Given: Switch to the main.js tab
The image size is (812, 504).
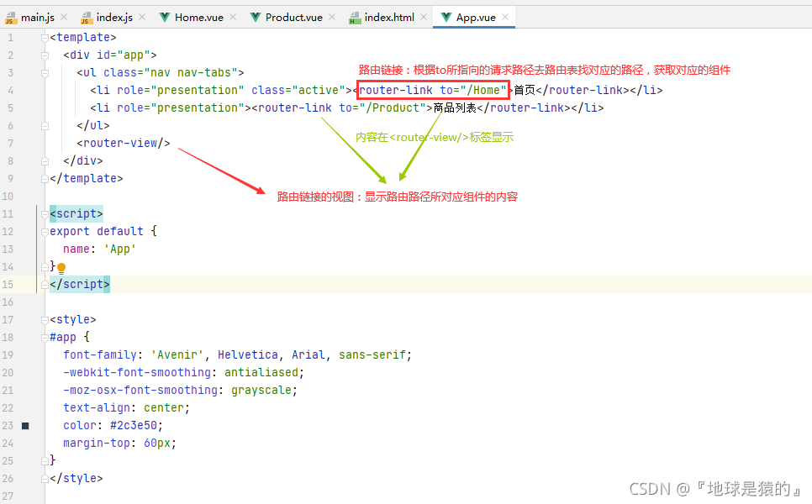Looking at the screenshot, I should coord(36,17).
